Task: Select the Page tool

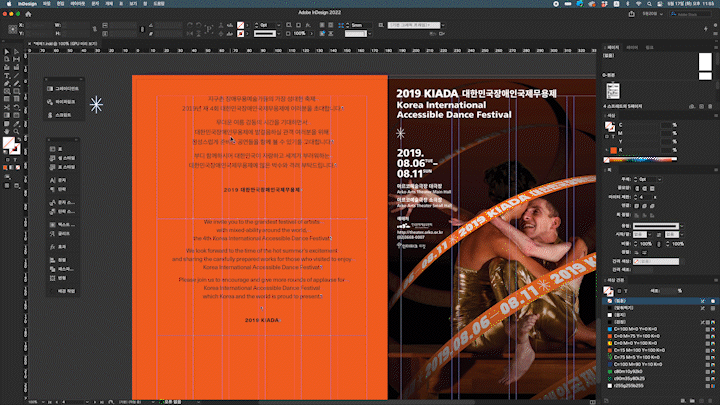Action: (x=7, y=59)
